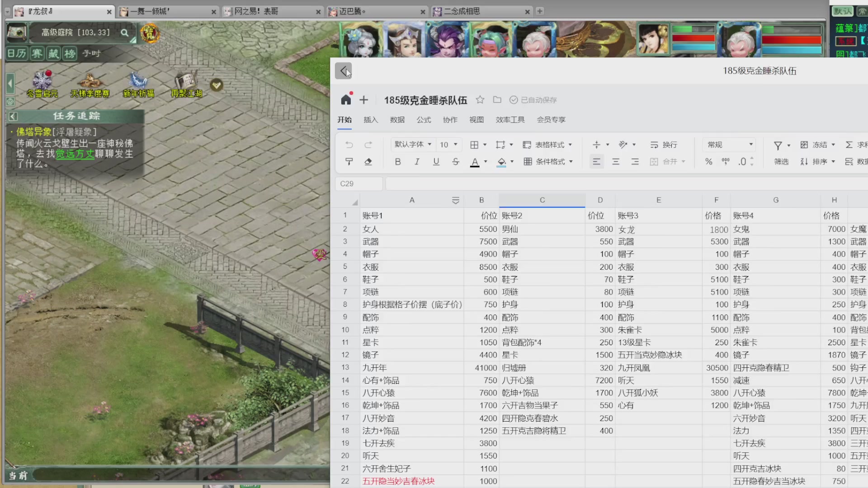Switch to the 插入 ribbon tab

tap(371, 120)
